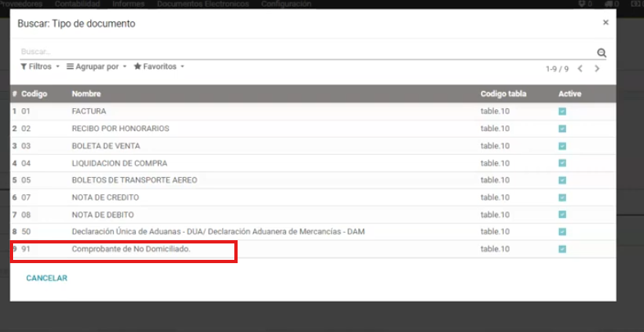Screen dimensions: 644x332
Task: Toggle Active checkbox for FACTURA
Action: click(562, 111)
